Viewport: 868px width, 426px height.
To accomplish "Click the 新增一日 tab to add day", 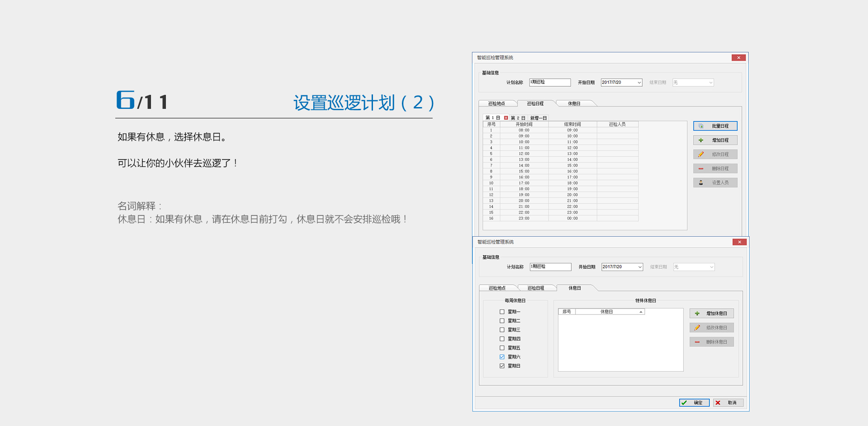I will coord(538,118).
